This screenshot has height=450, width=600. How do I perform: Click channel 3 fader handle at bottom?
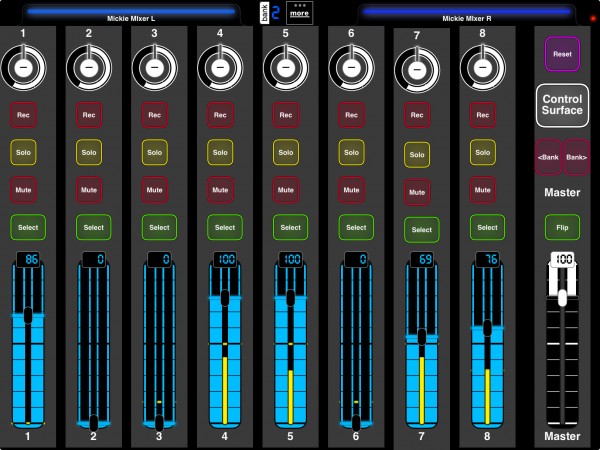[x=159, y=423]
